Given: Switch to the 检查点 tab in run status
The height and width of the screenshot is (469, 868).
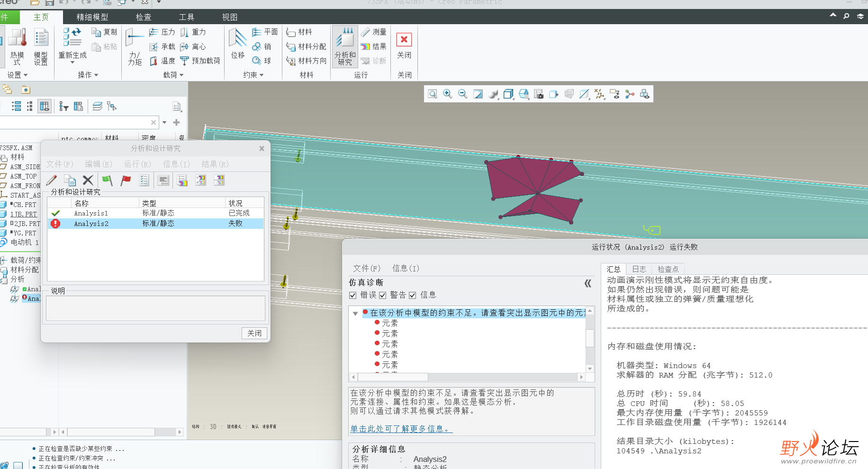Looking at the screenshot, I should pos(668,269).
